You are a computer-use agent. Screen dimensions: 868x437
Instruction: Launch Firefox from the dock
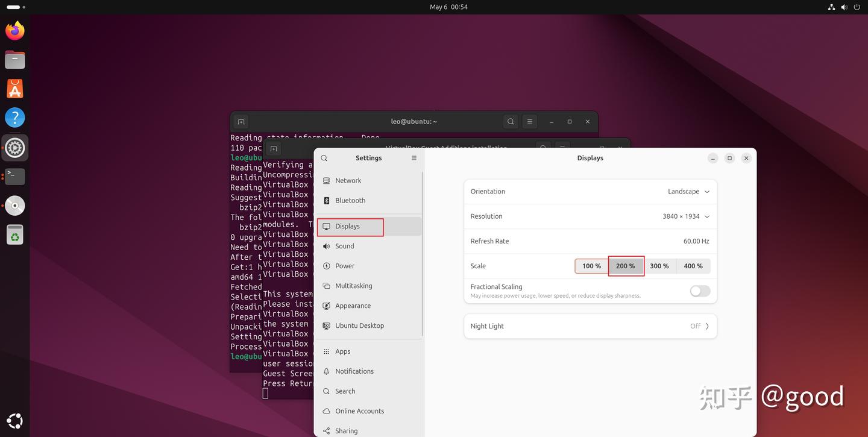[x=14, y=30]
